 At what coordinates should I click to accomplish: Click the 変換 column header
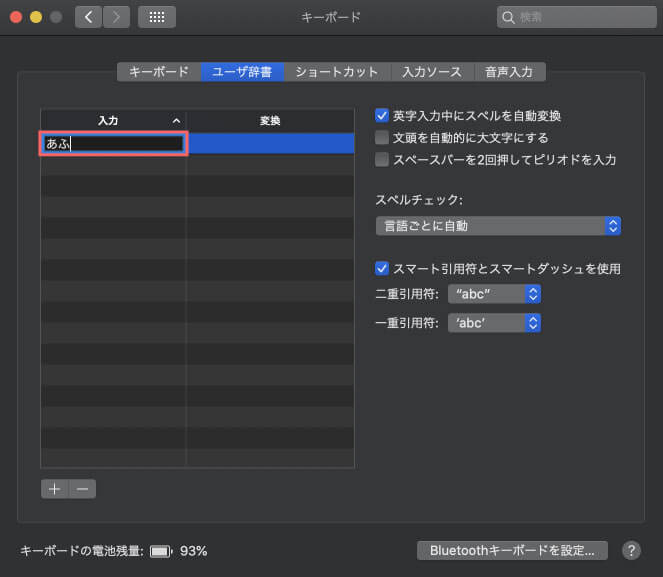point(270,121)
